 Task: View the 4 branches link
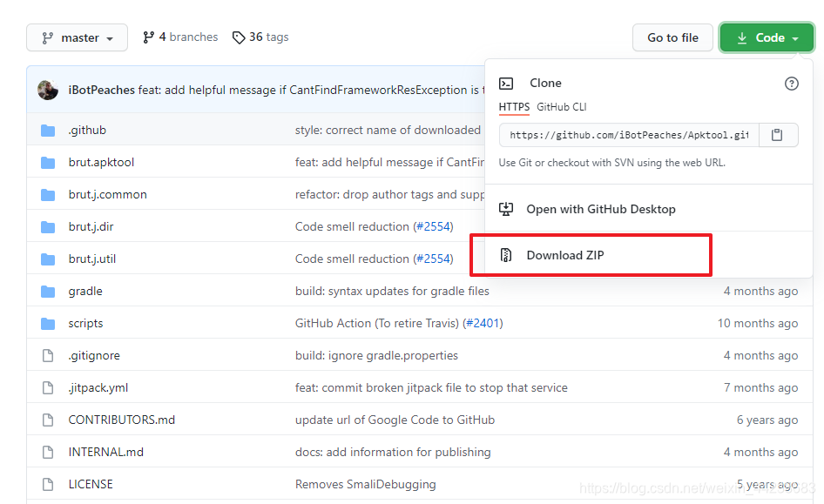(x=180, y=37)
